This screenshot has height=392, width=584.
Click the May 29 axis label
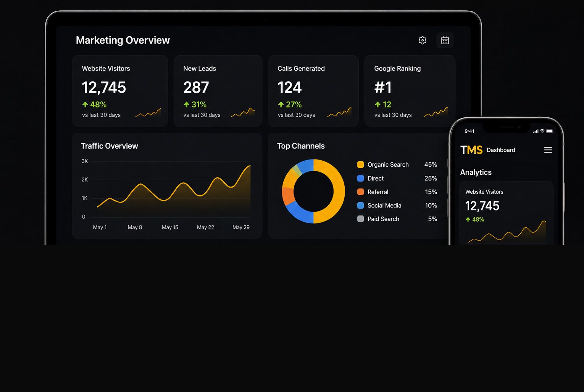tap(241, 227)
